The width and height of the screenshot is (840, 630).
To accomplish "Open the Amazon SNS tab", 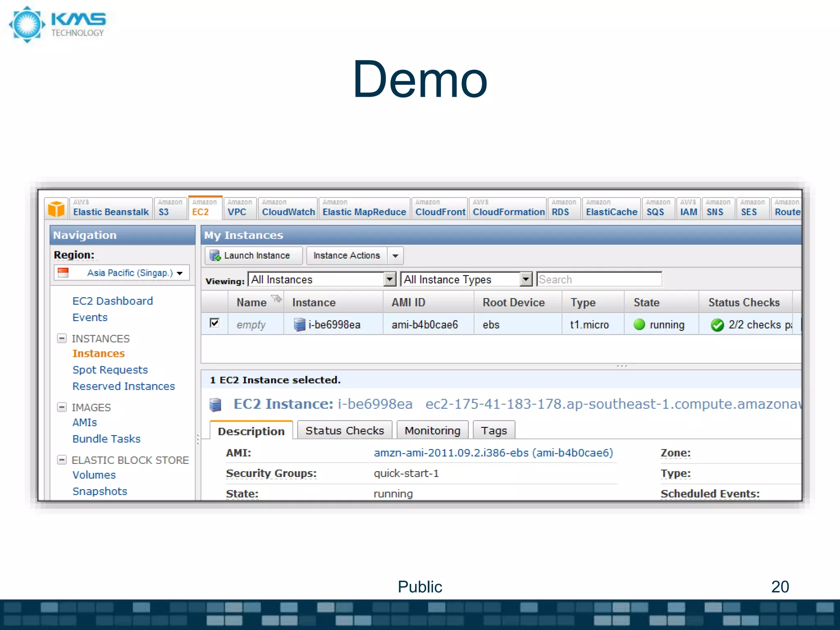I will point(718,208).
